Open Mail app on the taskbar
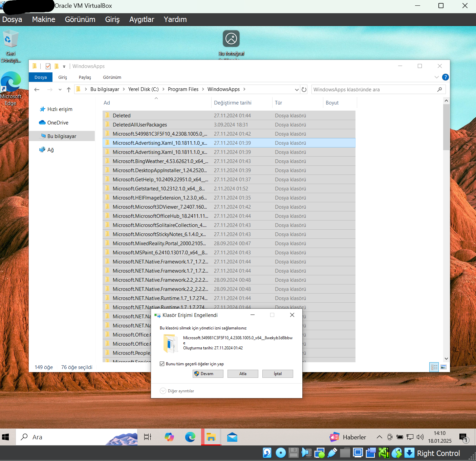 tap(232, 437)
